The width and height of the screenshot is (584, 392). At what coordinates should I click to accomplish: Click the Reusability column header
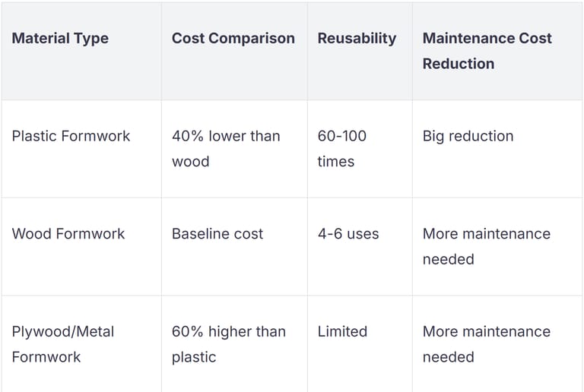click(x=357, y=38)
